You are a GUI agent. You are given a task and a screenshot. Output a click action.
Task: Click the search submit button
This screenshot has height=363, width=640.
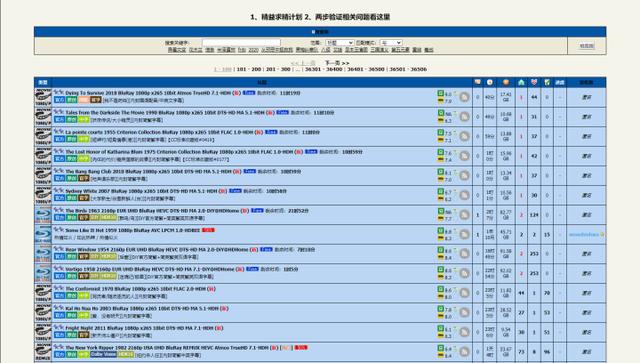587,46
